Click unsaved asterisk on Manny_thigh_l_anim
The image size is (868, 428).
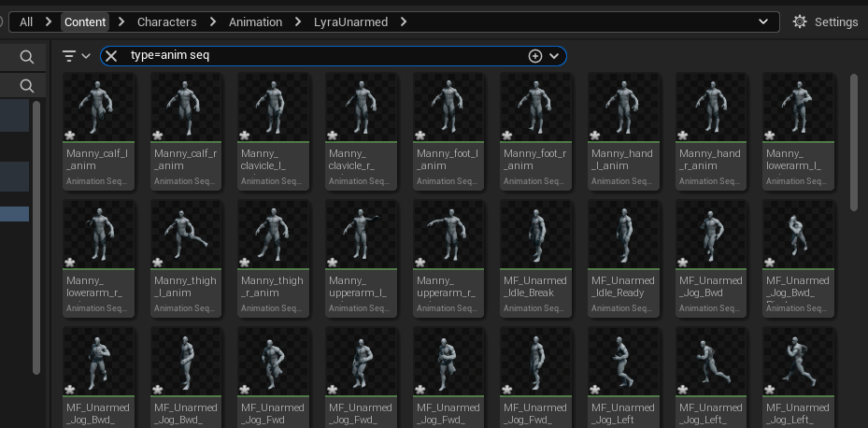[x=157, y=263]
